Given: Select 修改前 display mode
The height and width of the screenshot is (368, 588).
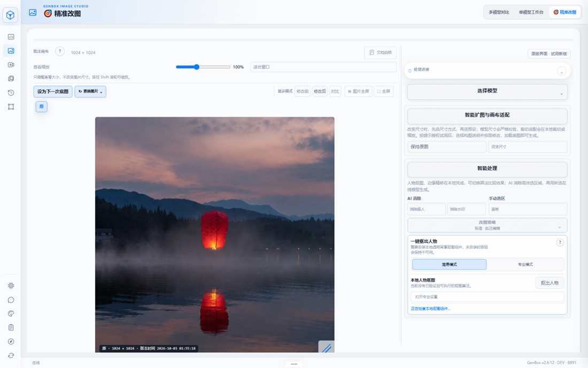Looking at the screenshot, I should point(302,91).
